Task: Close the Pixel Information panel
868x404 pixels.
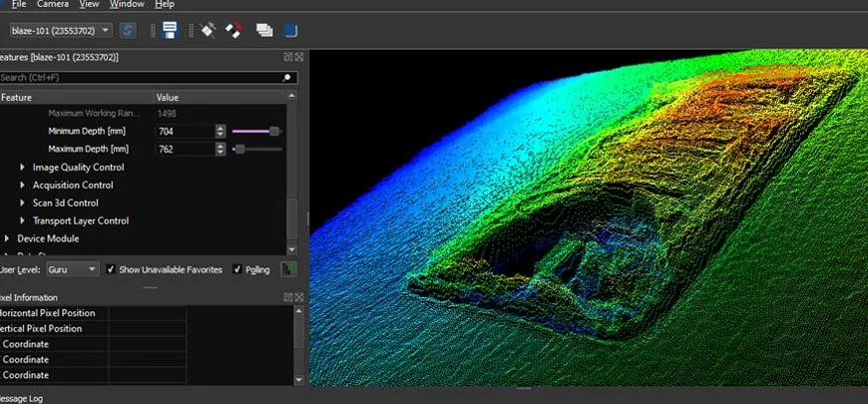Action: [299, 297]
